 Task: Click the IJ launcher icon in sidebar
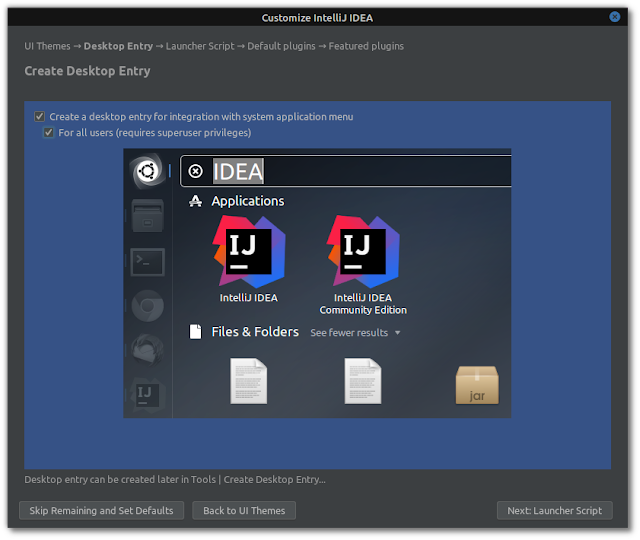point(148,395)
